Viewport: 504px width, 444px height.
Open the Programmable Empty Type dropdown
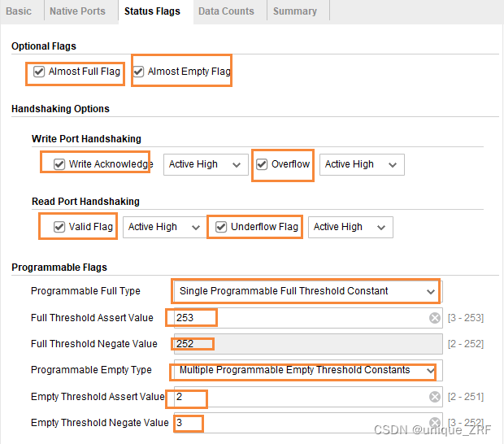click(307, 370)
